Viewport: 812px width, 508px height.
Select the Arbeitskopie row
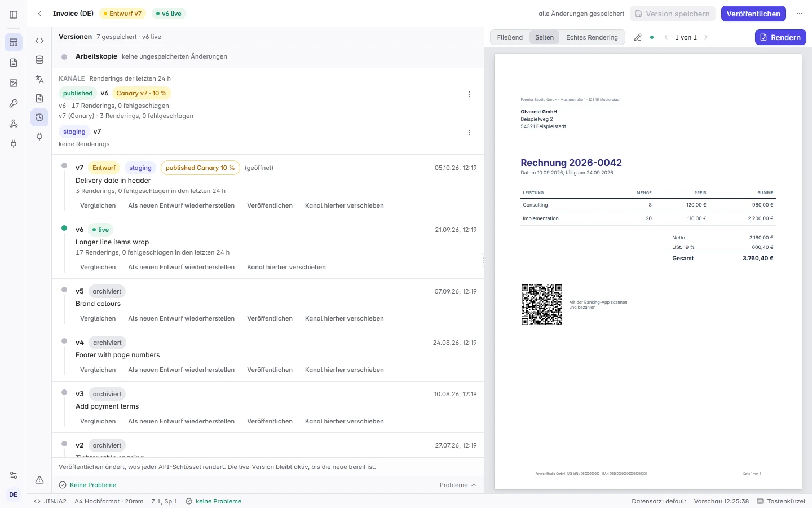pyautogui.click(x=268, y=56)
